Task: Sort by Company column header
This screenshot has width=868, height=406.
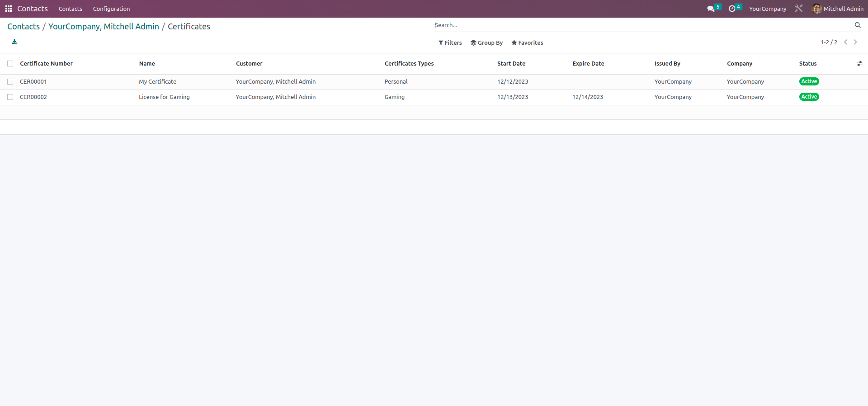Action: 740,64
